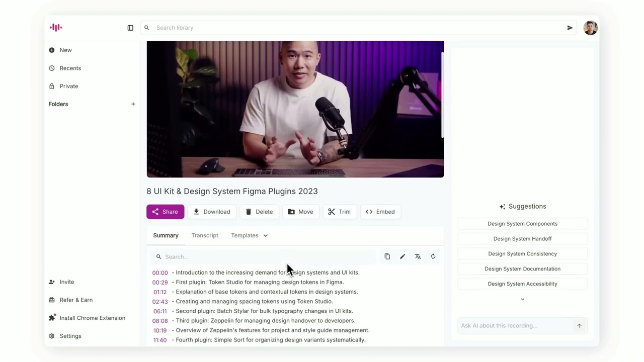Click the Ask AI submit arrow

579,325
